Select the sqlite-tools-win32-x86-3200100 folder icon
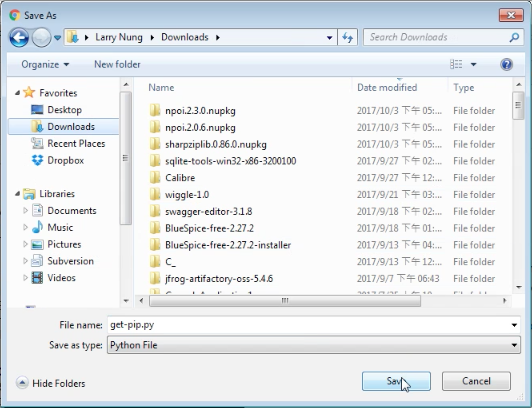 pos(155,161)
